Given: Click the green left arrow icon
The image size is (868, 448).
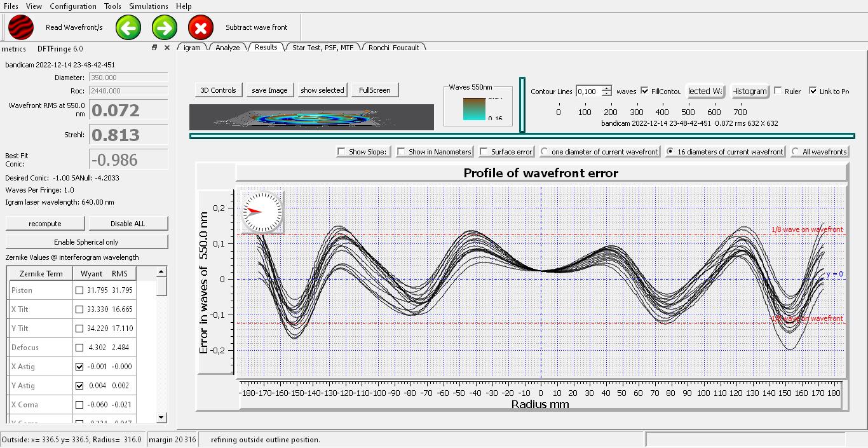Looking at the screenshot, I should tap(128, 27).
